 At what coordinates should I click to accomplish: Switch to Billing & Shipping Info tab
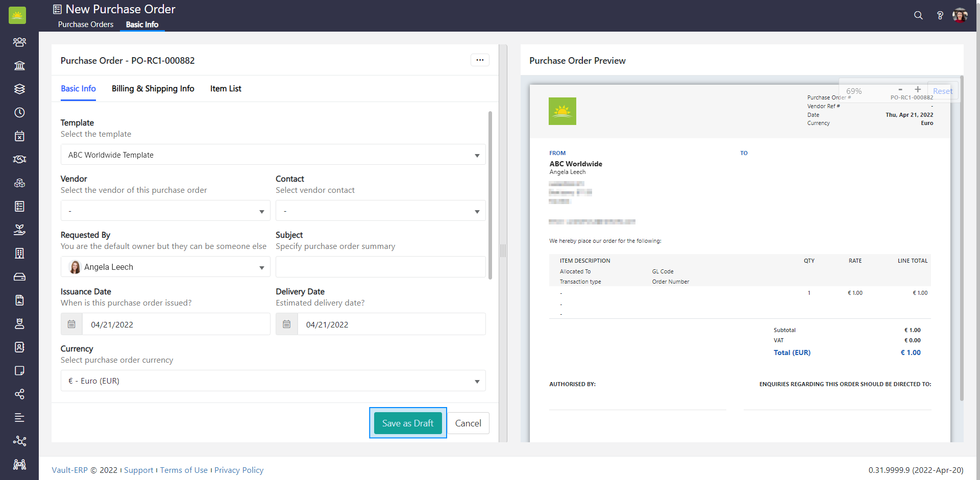[x=153, y=89]
